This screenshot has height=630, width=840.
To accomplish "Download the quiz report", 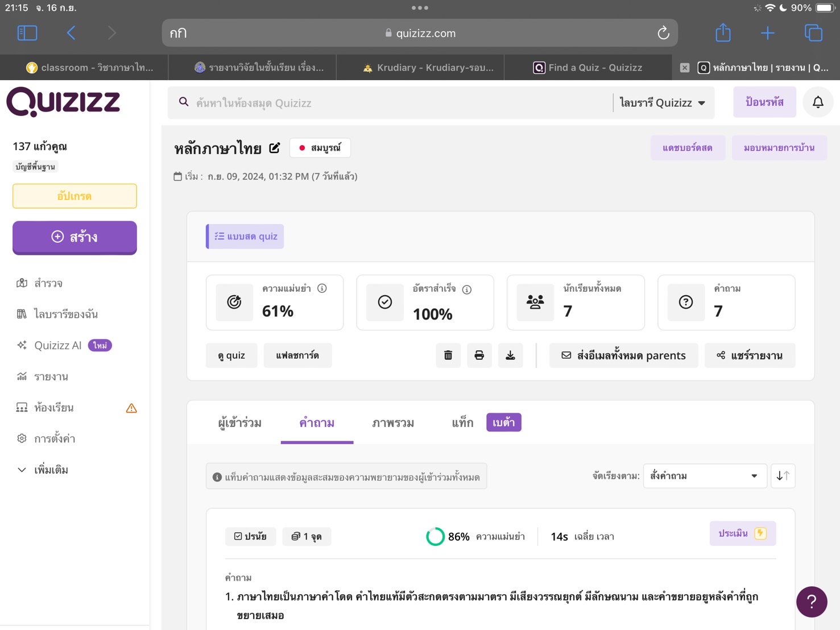I will pos(510,355).
